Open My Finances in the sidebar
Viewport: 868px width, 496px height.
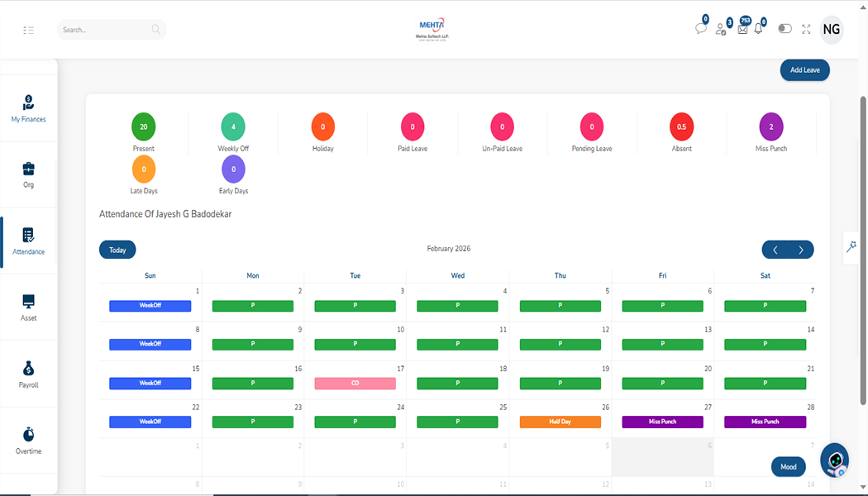click(x=28, y=108)
